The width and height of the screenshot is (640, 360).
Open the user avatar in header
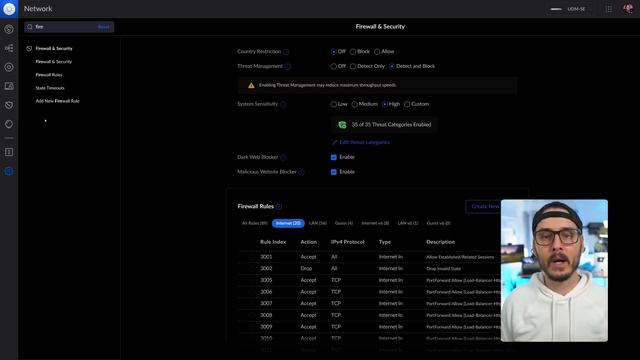point(628,9)
